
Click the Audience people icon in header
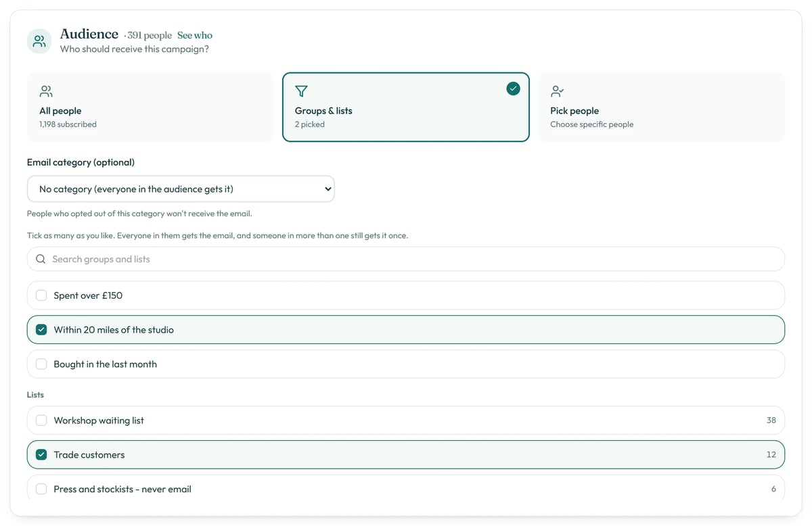[x=40, y=41]
